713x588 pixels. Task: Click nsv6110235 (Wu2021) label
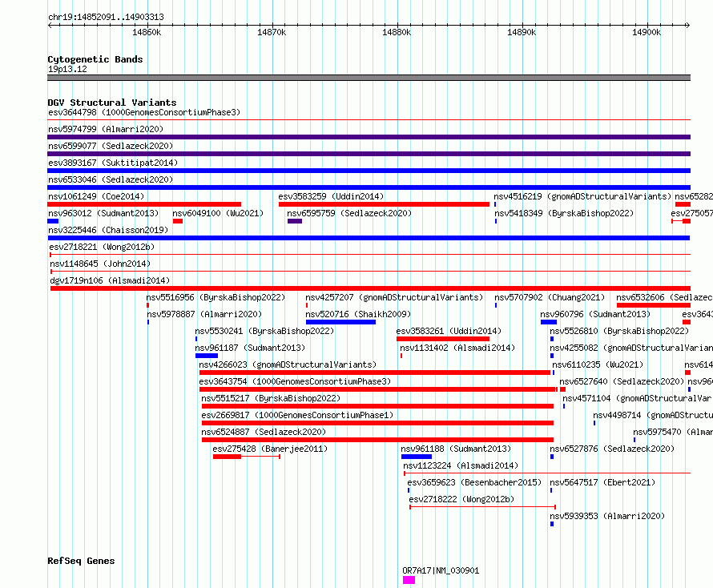coord(598,364)
